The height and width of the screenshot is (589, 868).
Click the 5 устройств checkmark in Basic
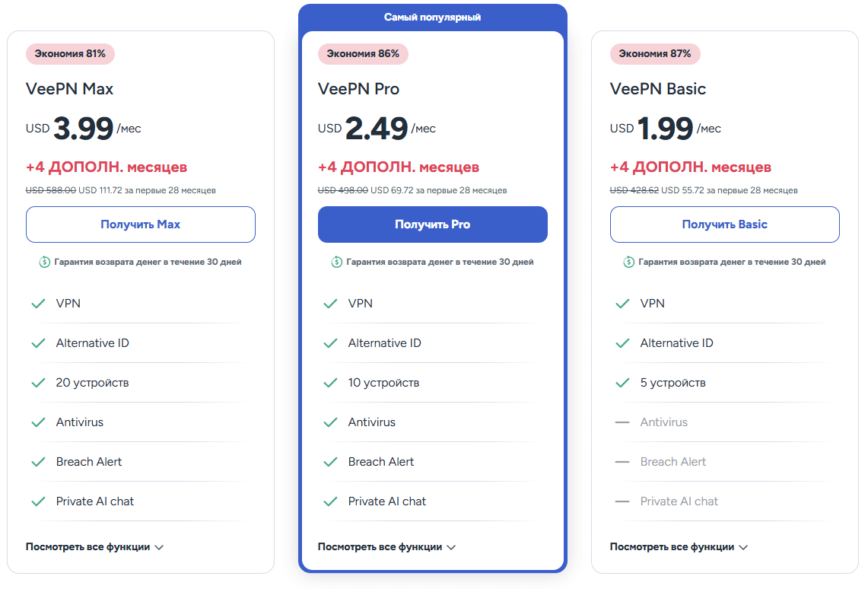(x=622, y=383)
